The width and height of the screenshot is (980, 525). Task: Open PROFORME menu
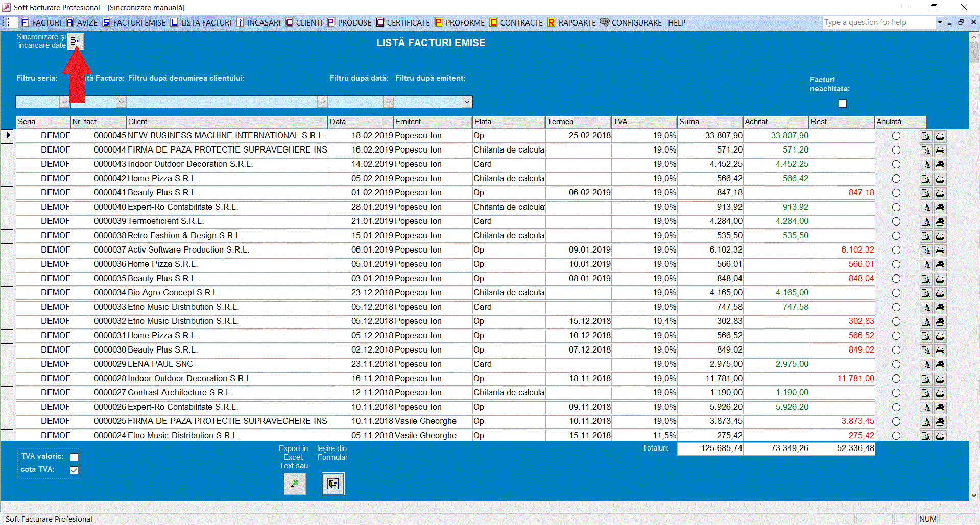[460, 22]
